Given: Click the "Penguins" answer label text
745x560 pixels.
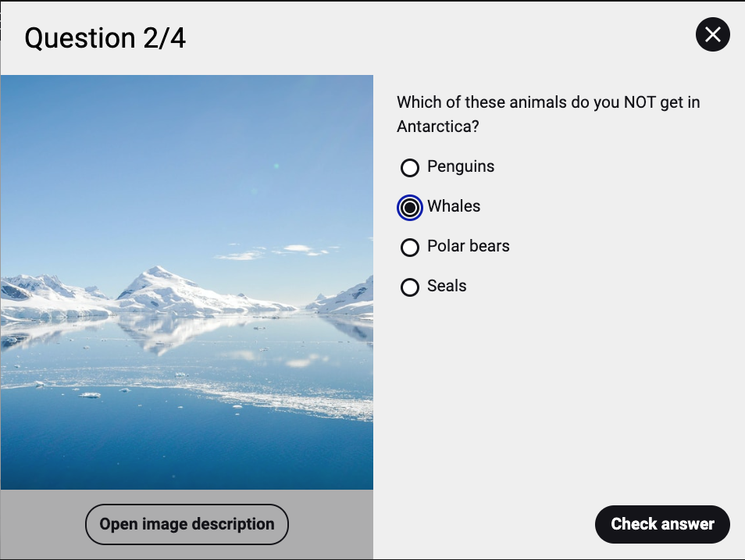Looking at the screenshot, I should [x=461, y=167].
